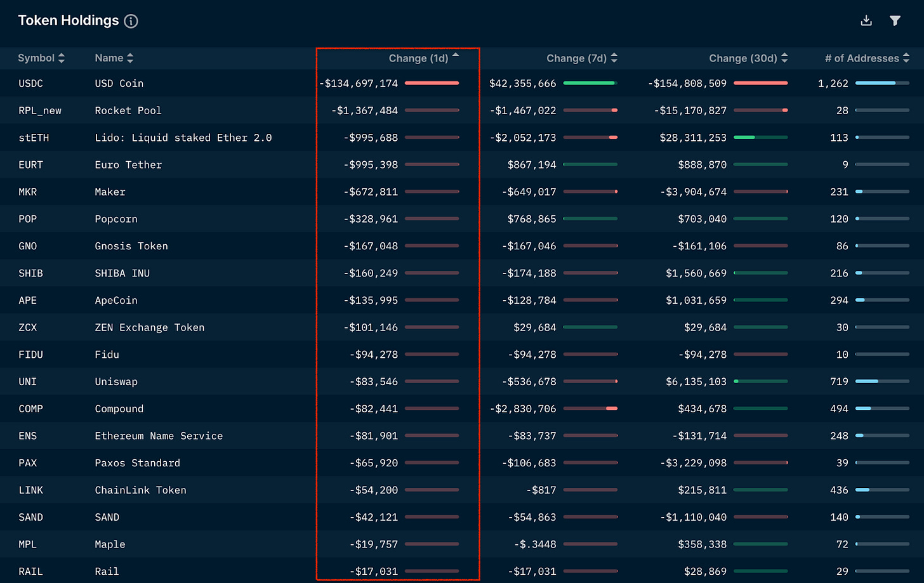
Task: Click the -$.3448 MPL 7d value
Action: click(535, 545)
